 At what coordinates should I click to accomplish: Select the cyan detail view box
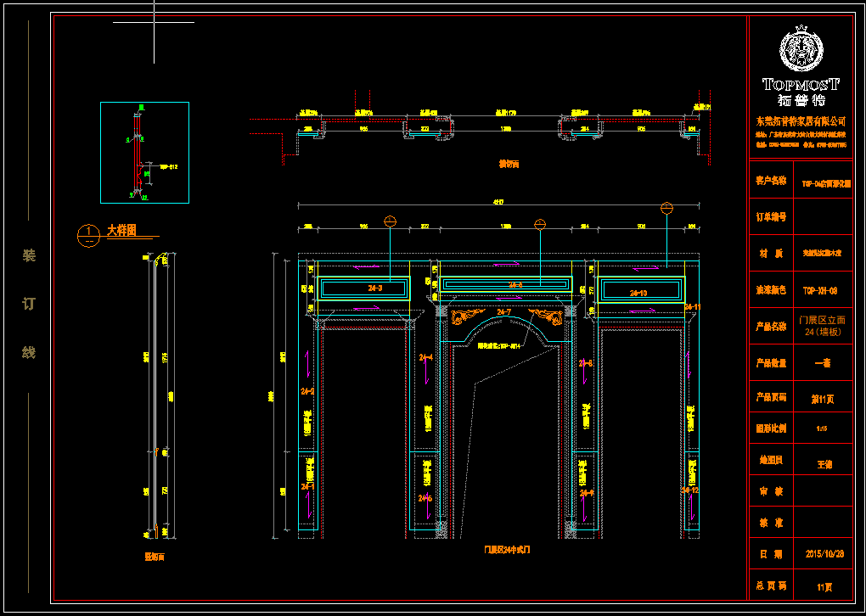point(144,153)
